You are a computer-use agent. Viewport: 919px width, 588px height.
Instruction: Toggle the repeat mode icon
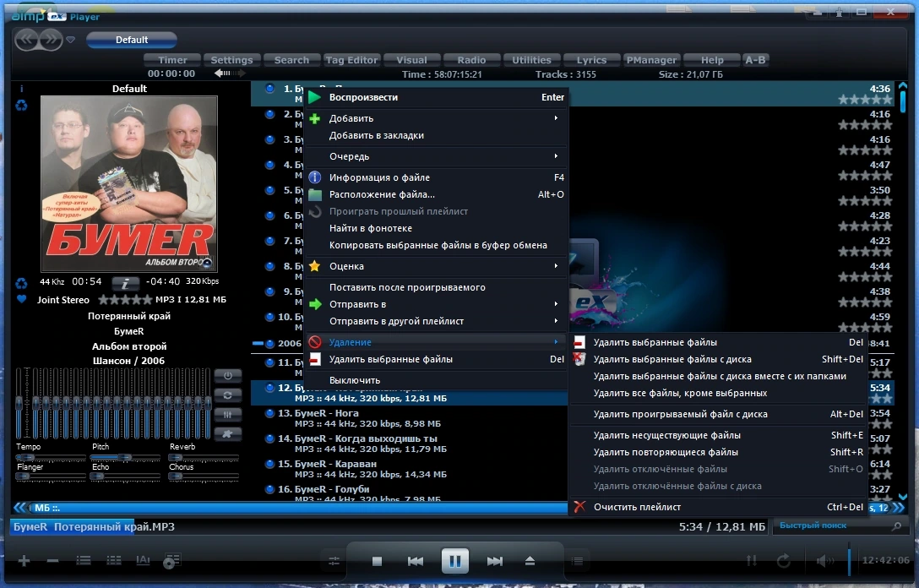(784, 561)
